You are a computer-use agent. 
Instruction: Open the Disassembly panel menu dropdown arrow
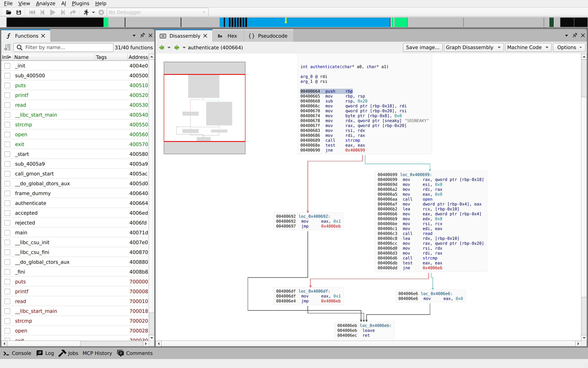pos(566,36)
